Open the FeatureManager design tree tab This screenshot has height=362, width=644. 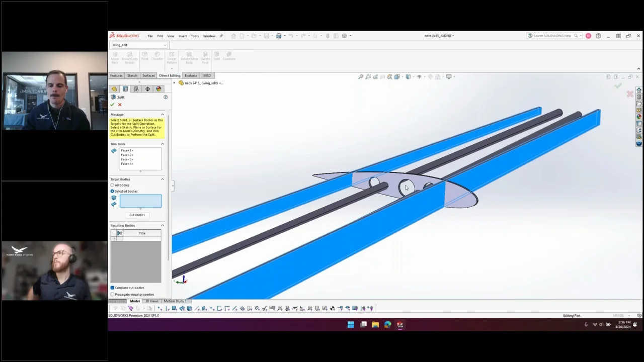pos(114,89)
